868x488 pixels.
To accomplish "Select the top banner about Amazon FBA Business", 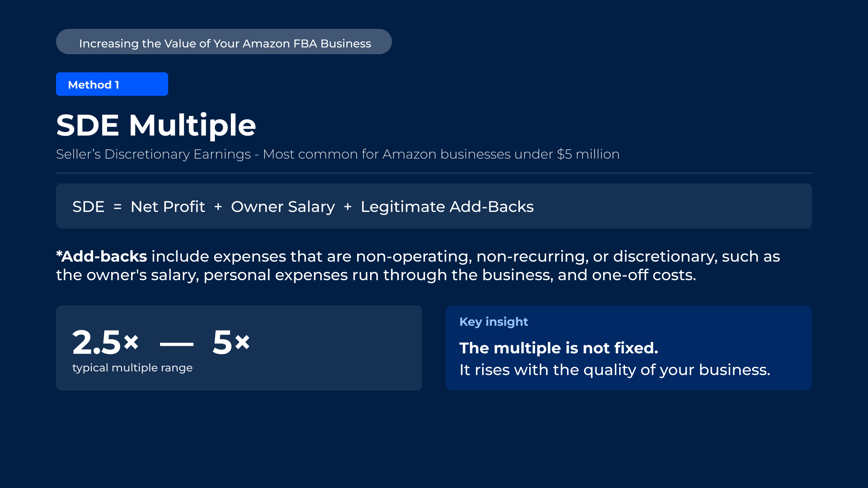I will [x=224, y=42].
